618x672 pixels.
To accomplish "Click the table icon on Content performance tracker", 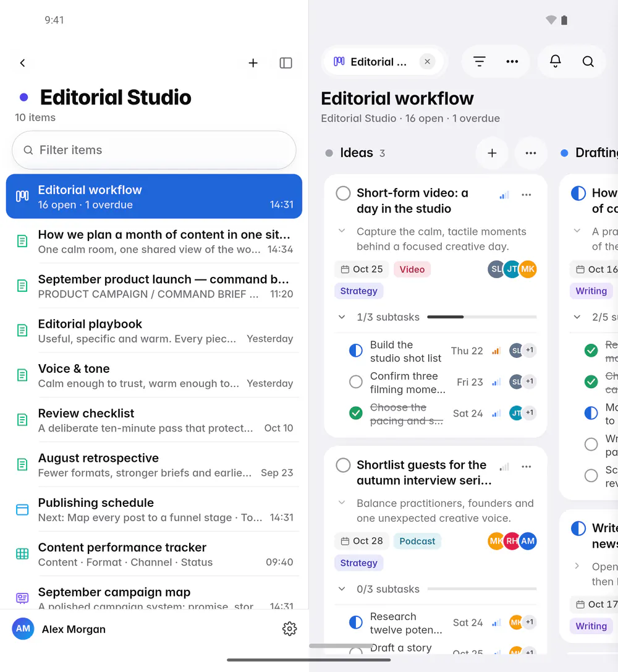I will point(22,554).
